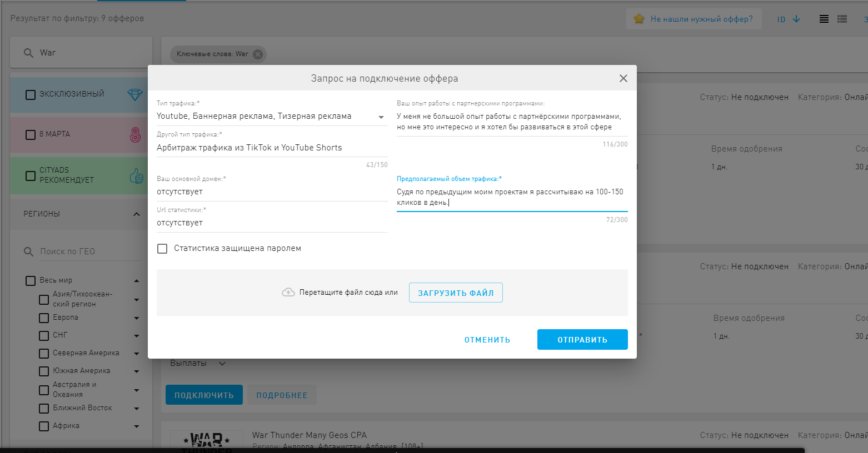Click the cloud upload icon
Viewport: 868px width, 453px height.
coord(288,293)
